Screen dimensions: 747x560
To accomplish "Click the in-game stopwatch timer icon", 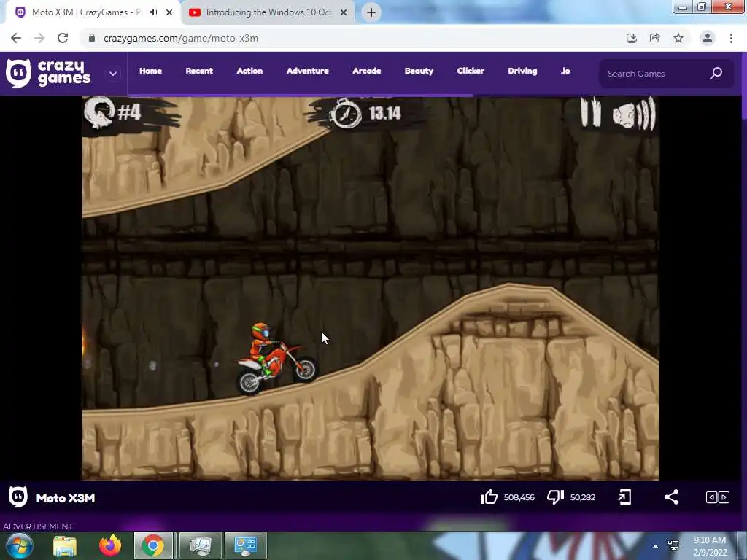I will coord(346,113).
